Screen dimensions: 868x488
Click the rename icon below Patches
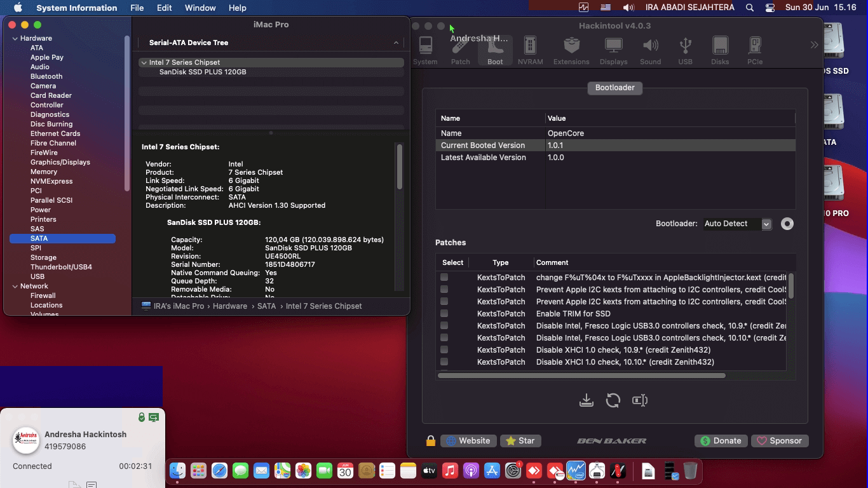click(640, 400)
